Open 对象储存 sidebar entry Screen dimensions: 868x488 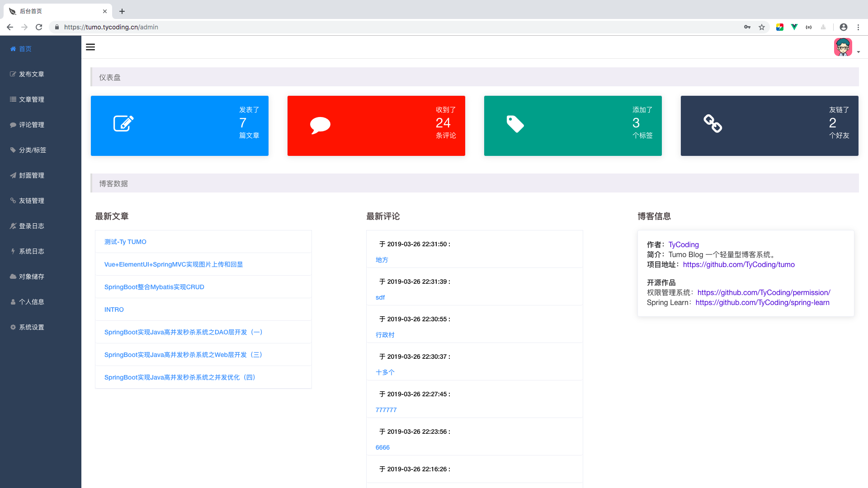[31, 277]
